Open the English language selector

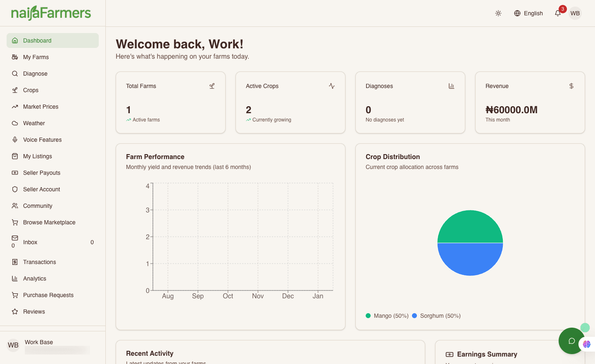(x=528, y=13)
